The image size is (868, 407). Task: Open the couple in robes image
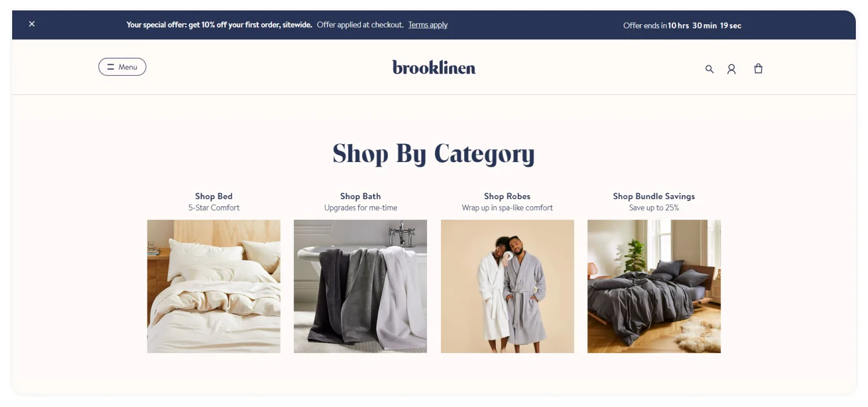[x=507, y=286]
